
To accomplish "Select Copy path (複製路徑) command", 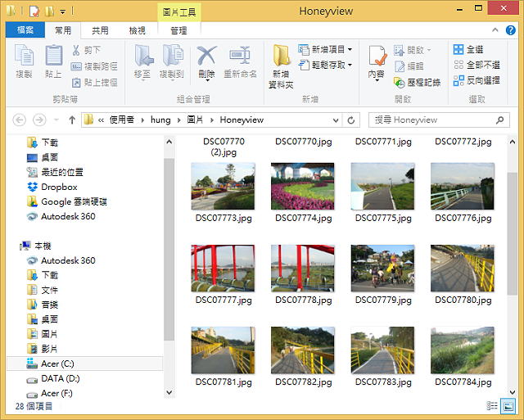I will (x=94, y=66).
